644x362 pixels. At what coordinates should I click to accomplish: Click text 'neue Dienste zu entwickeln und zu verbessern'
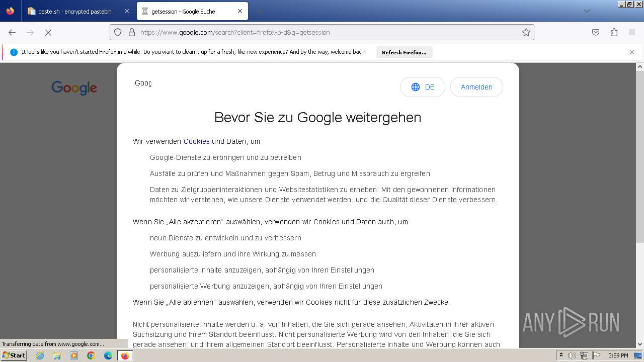(x=225, y=238)
